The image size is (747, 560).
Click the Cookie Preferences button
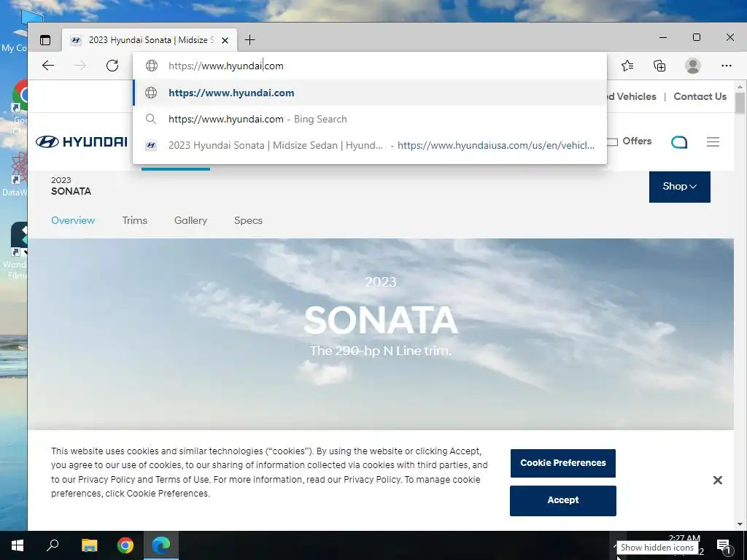[562, 463]
